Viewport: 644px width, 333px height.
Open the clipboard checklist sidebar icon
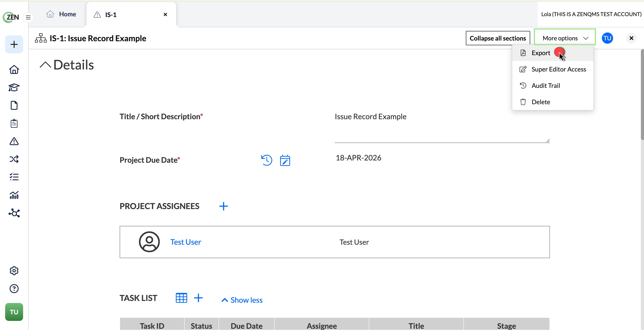pos(14,123)
